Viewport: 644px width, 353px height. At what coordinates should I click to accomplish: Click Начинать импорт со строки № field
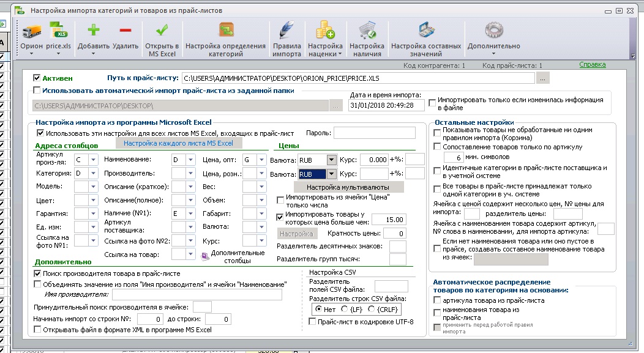click(x=150, y=319)
